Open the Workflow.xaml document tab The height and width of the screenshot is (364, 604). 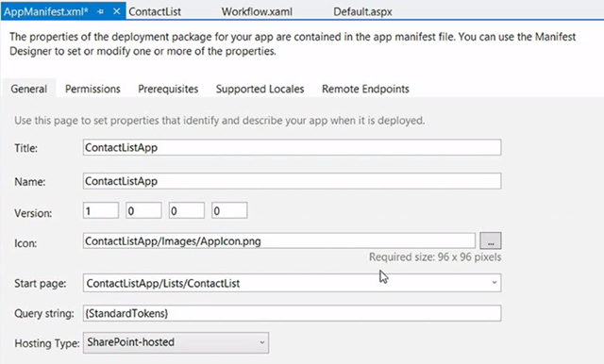(x=257, y=12)
